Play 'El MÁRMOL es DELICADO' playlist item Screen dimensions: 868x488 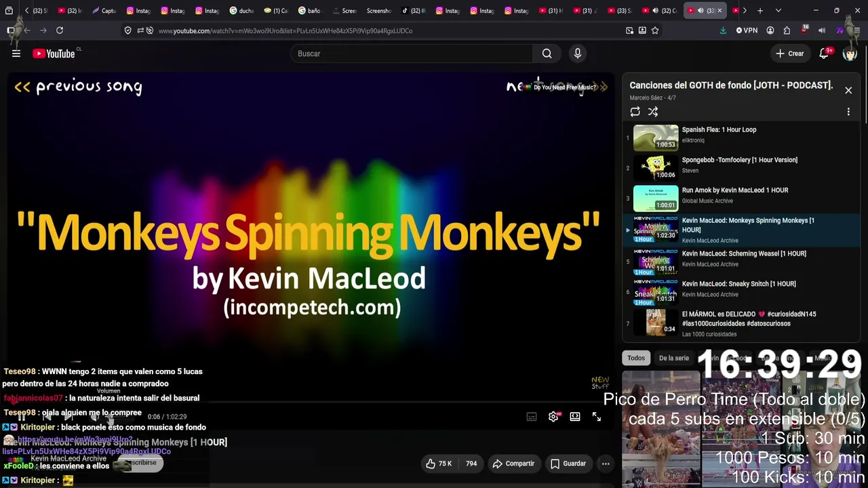point(741,323)
